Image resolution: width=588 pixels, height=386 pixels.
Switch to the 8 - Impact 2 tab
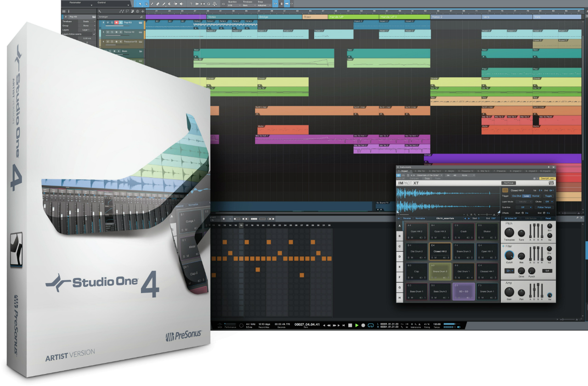tap(515, 171)
